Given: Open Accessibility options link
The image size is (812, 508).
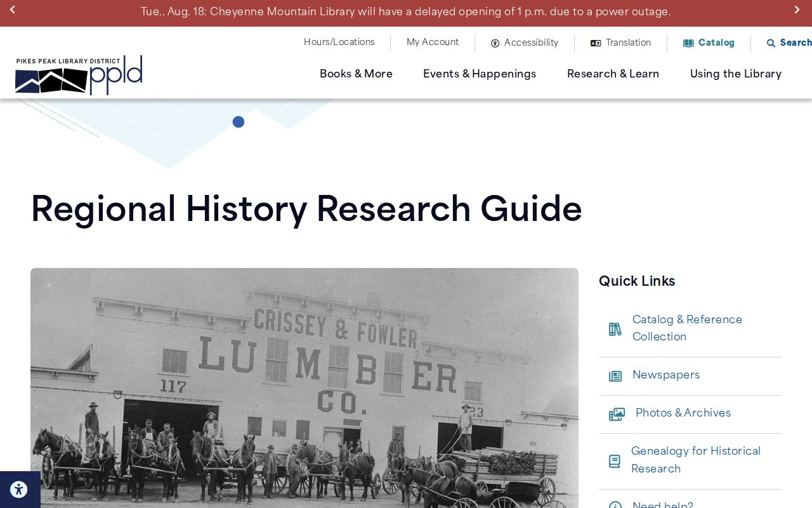Looking at the screenshot, I should click(x=532, y=43).
